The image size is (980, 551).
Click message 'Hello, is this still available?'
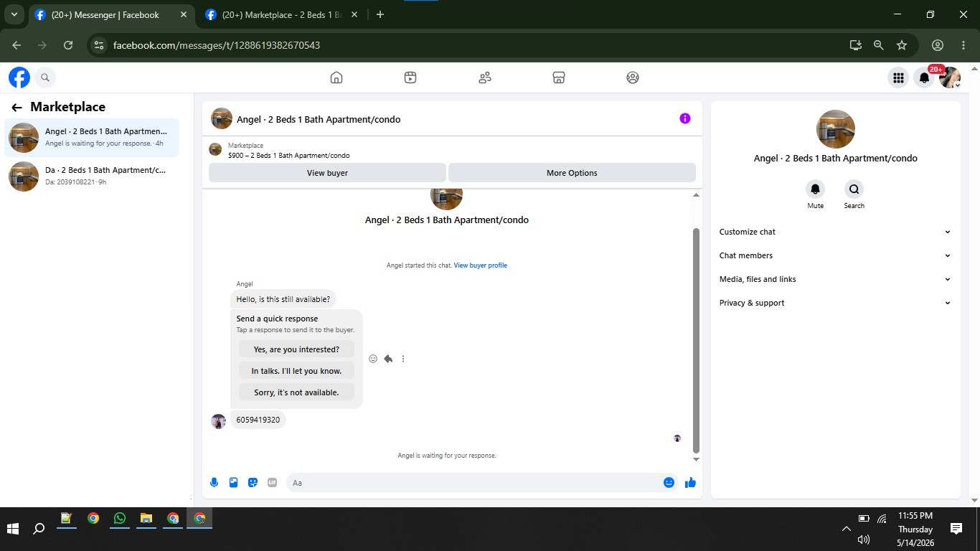(x=283, y=299)
